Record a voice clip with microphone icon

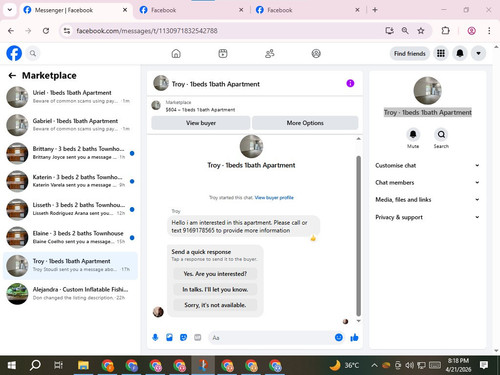pos(155,338)
